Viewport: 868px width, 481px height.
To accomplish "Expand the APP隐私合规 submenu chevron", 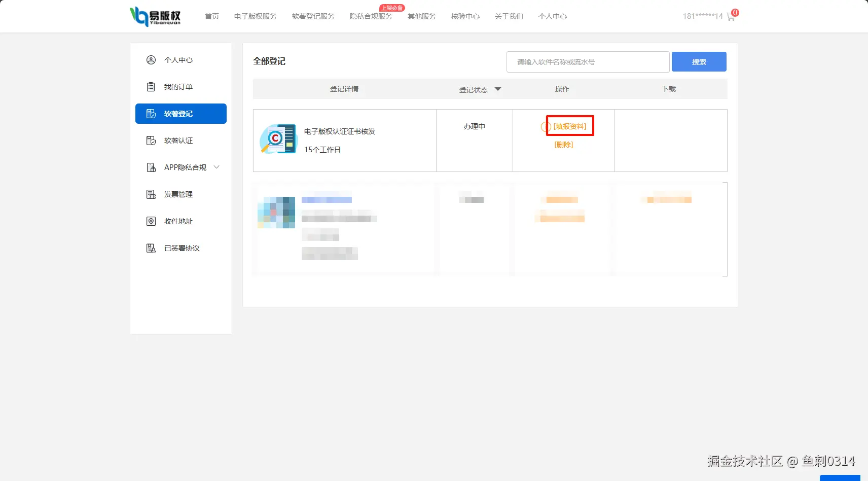I will click(x=216, y=167).
